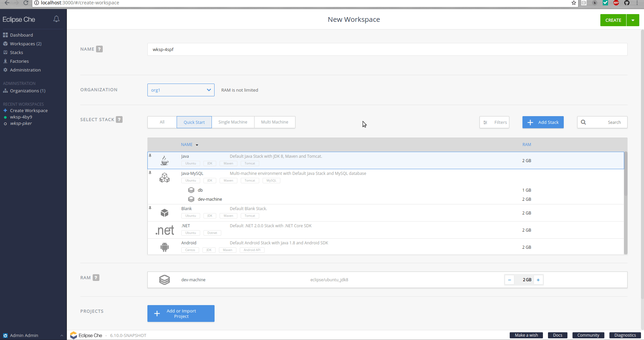
Task: Click the Dashboard grid icon
Action: pyautogui.click(x=5, y=35)
